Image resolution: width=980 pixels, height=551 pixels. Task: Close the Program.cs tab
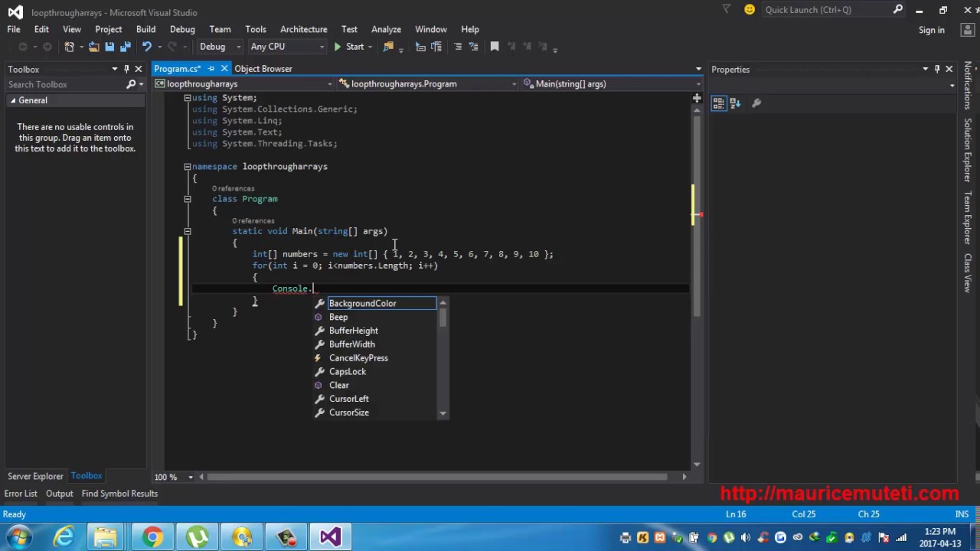224,69
